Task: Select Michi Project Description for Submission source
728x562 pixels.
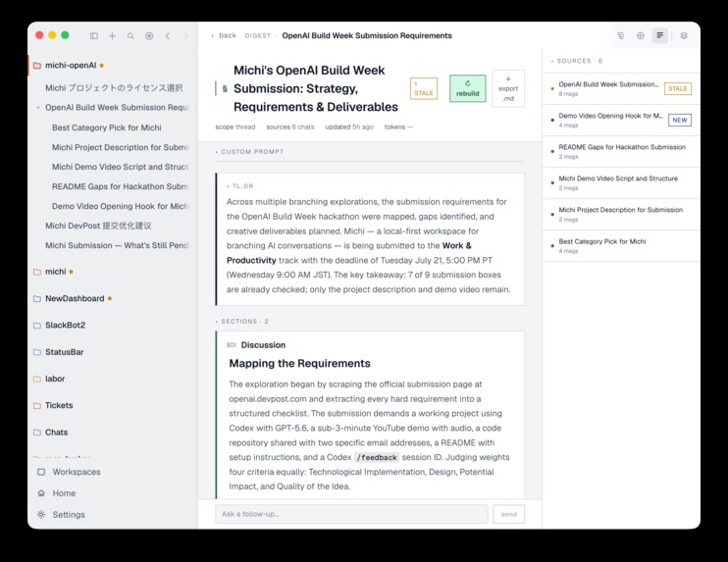Action: (621, 215)
